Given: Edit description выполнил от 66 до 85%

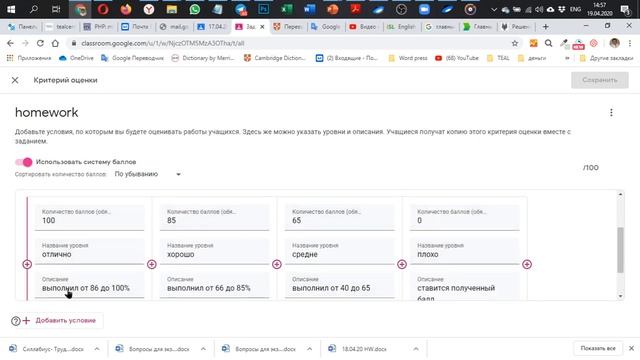Looking at the screenshot, I should tap(214, 285).
